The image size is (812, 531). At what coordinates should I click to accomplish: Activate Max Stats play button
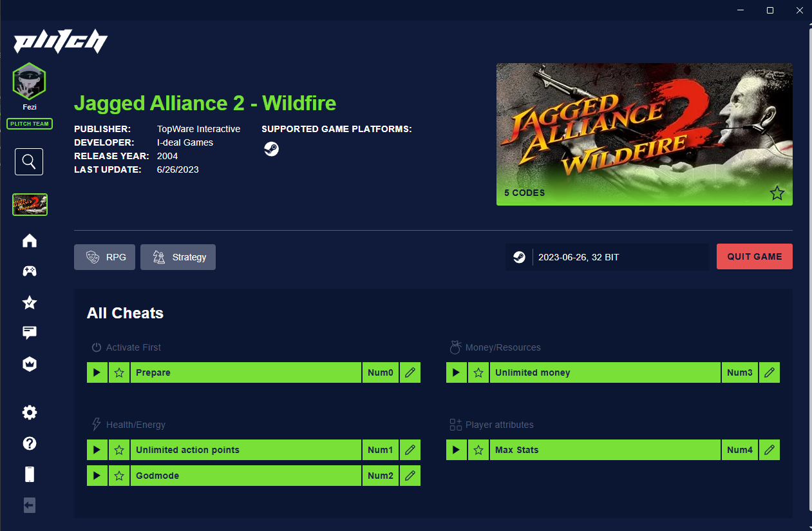(457, 450)
